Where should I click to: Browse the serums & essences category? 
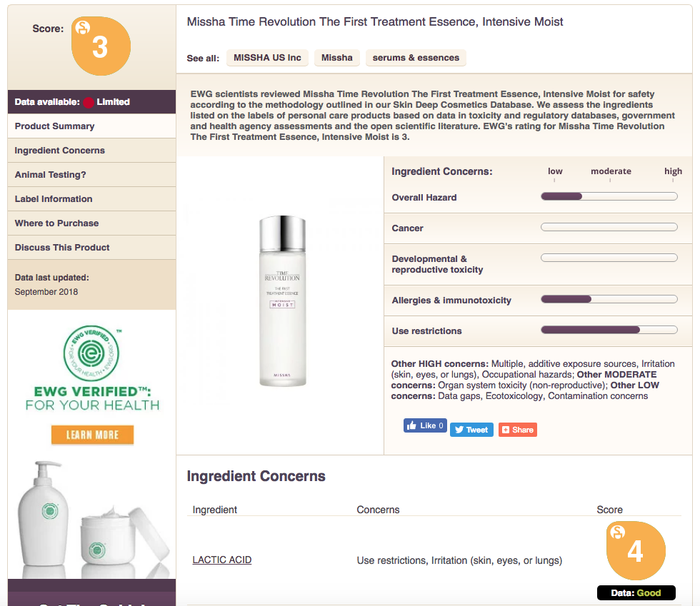(416, 58)
